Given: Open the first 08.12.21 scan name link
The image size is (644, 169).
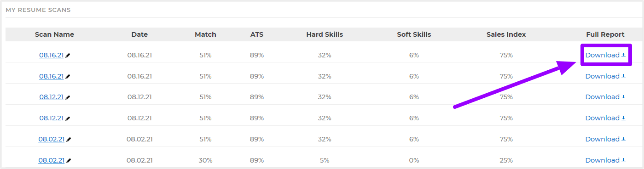Looking at the screenshot, I should pyautogui.click(x=51, y=97).
